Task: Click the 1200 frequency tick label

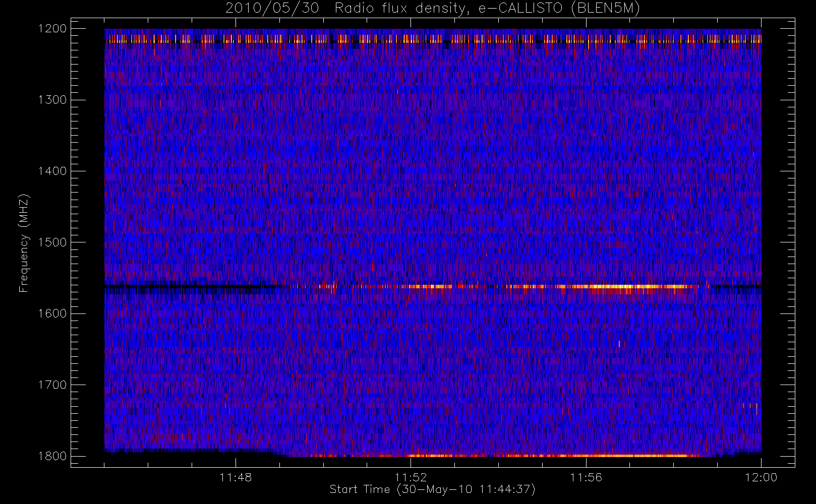Action: (52, 29)
